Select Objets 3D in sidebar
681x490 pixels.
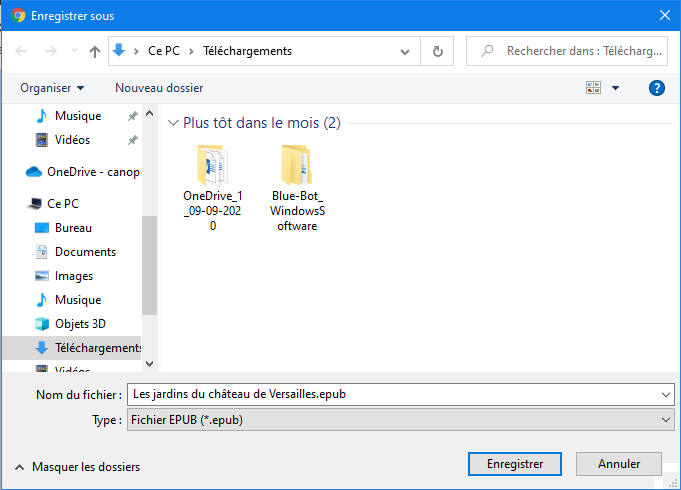click(80, 324)
